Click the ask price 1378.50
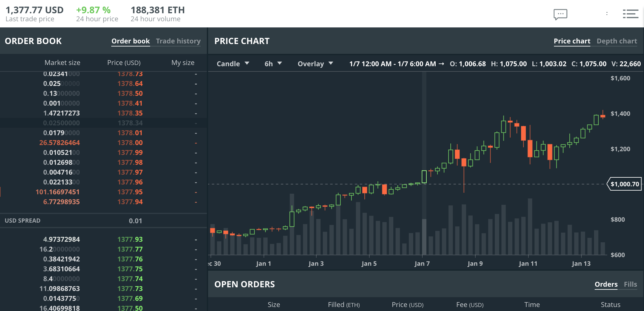The width and height of the screenshot is (644, 311). 130,93
